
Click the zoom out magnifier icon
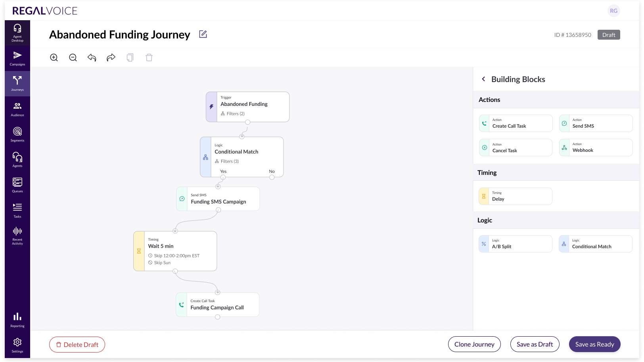tap(73, 57)
